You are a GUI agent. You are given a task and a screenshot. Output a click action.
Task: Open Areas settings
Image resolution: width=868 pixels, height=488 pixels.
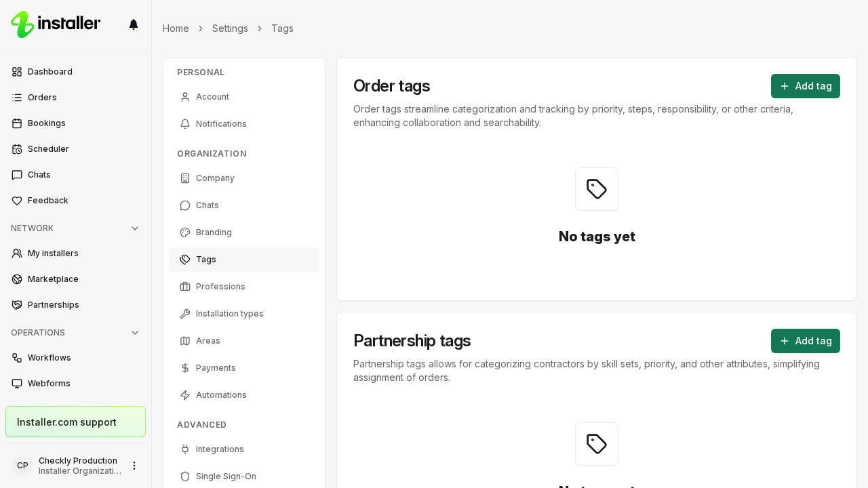pyautogui.click(x=244, y=341)
